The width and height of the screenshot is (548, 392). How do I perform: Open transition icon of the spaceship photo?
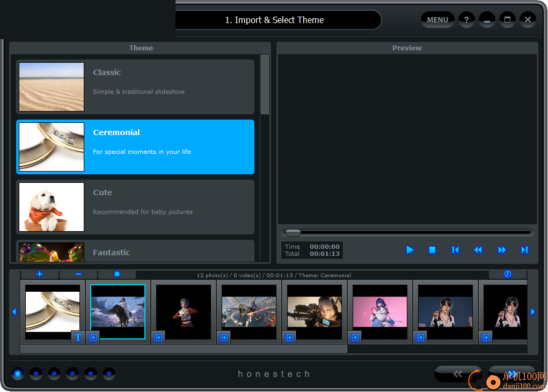tap(224, 337)
